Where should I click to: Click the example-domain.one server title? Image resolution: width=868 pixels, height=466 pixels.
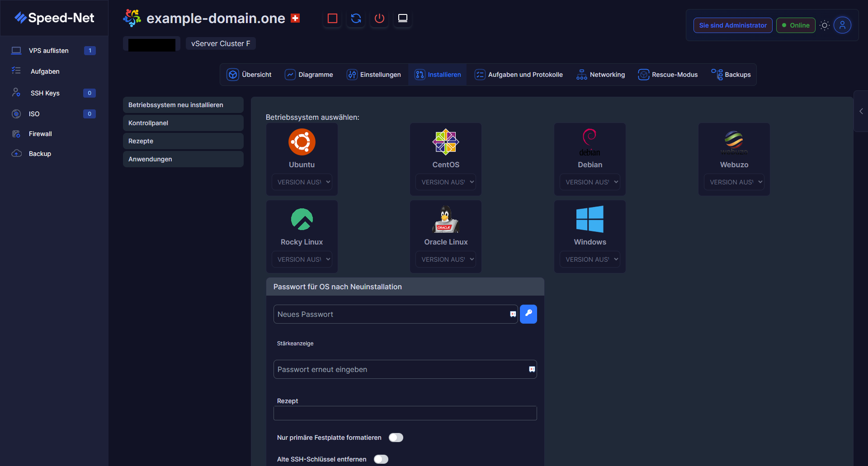coord(216,18)
